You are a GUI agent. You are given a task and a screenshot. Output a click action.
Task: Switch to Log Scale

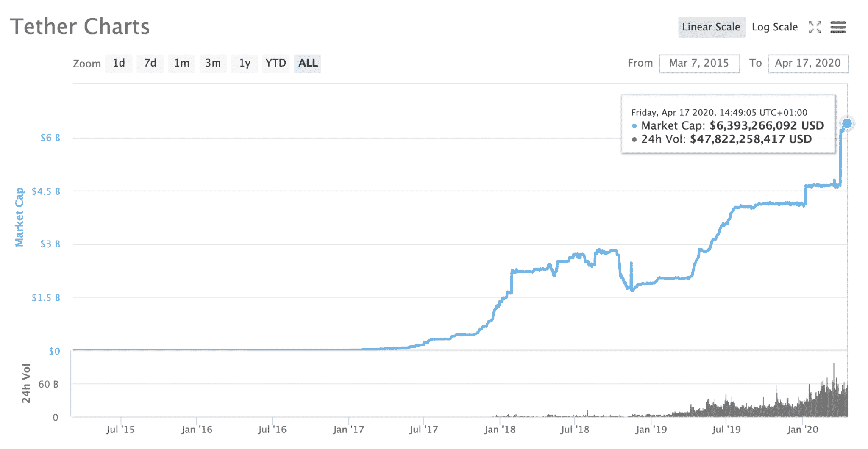point(775,27)
